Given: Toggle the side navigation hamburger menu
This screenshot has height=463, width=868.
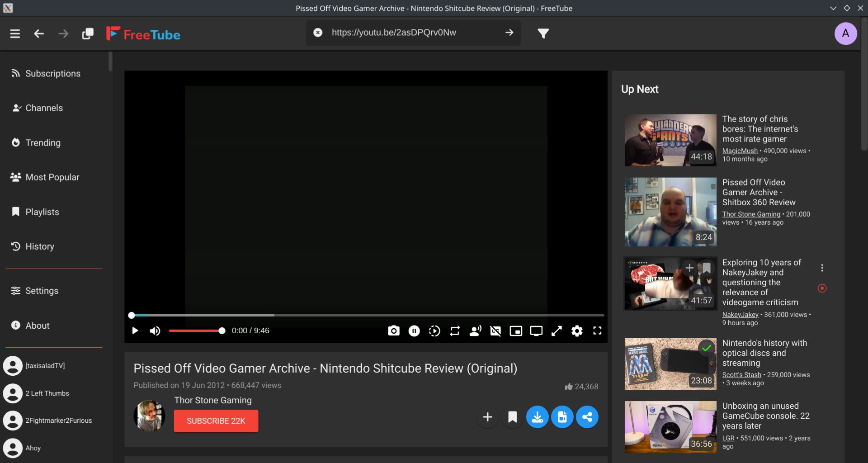Looking at the screenshot, I should tap(15, 33).
